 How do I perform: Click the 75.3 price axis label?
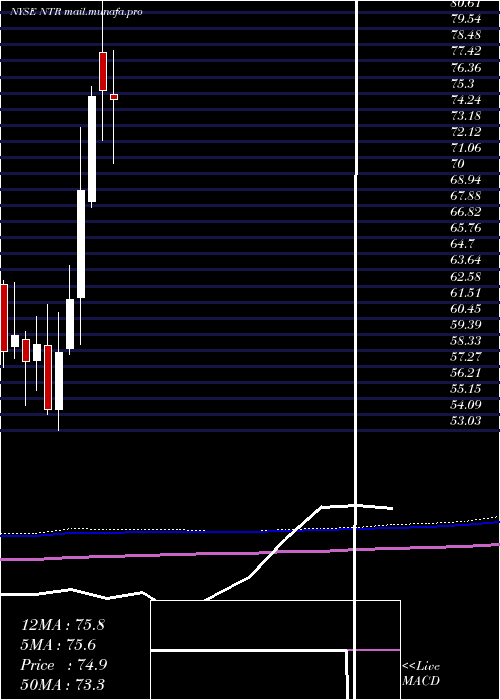click(x=462, y=83)
